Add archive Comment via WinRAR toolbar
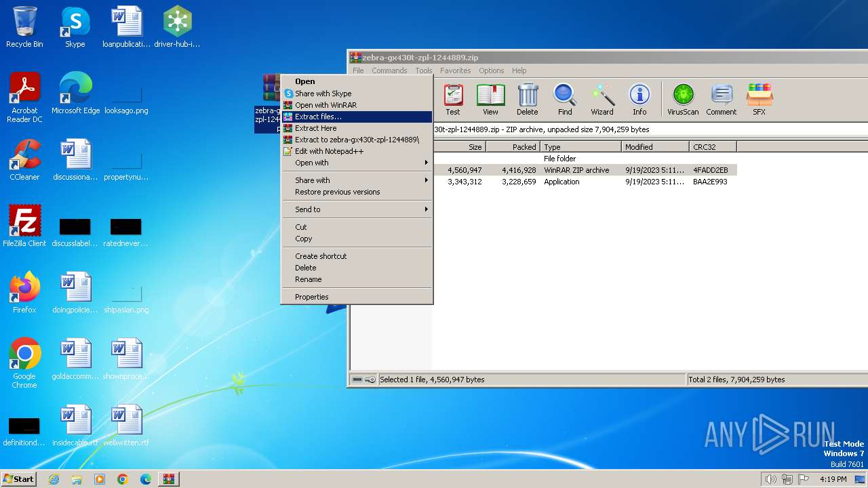Image resolution: width=868 pixels, height=488 pixels. click(x=722, y=100)
